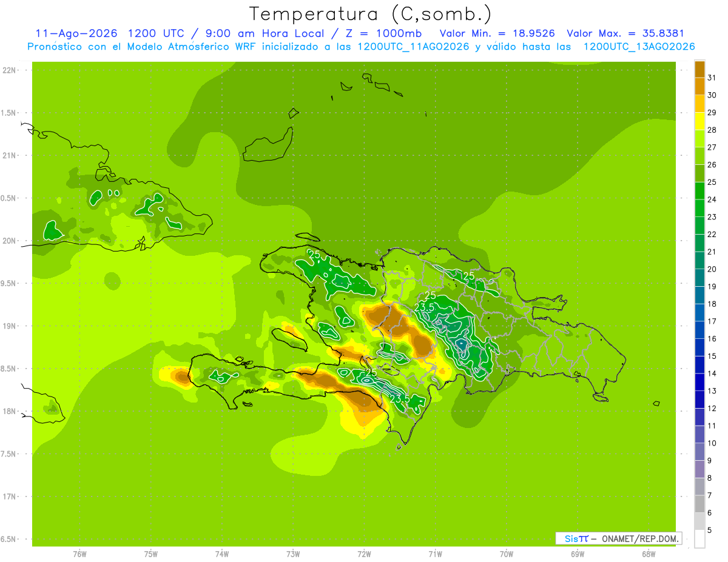728x562 pixels.
Task: Click the "Valor Min. = 18.9526" readout
Action: (497, 33)
